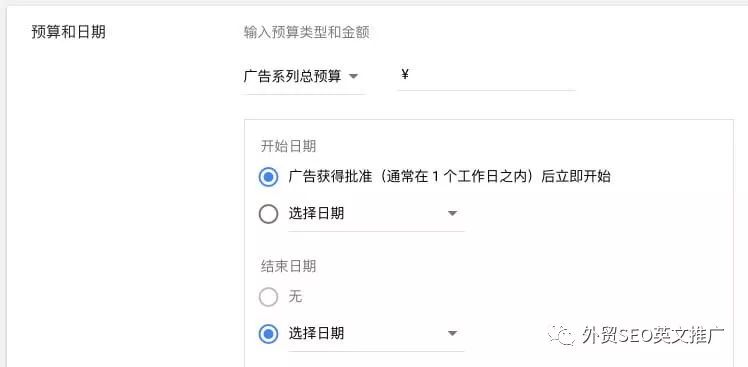Viewport: 748px width, 367px height.
Task: Click the arrow beside 广告系列总预算
Action: tap(353, 76)
